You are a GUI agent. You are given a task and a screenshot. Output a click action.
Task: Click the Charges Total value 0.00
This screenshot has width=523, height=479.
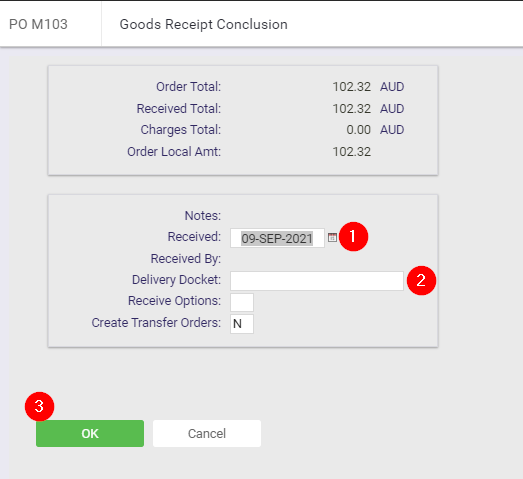tap(359, 130)
